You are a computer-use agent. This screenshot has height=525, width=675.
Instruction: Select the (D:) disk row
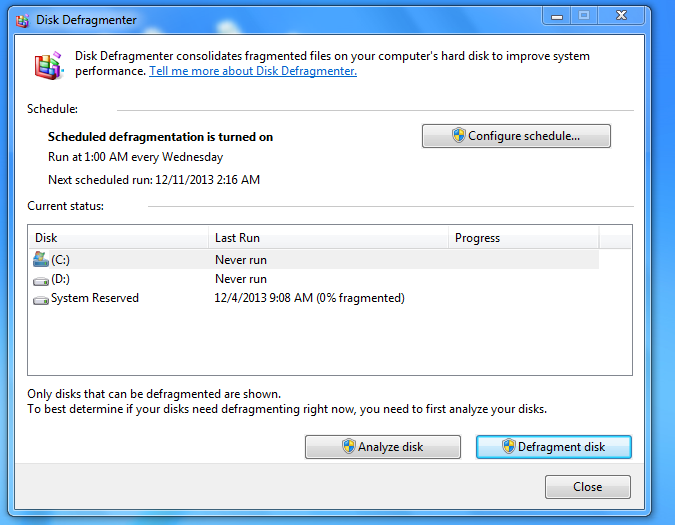tap(314, 279)
